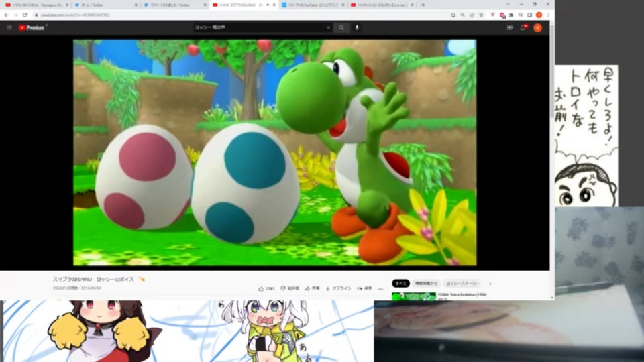Switch to the third Twitter tab
This screenshot has height=362, width=644.
174,5
